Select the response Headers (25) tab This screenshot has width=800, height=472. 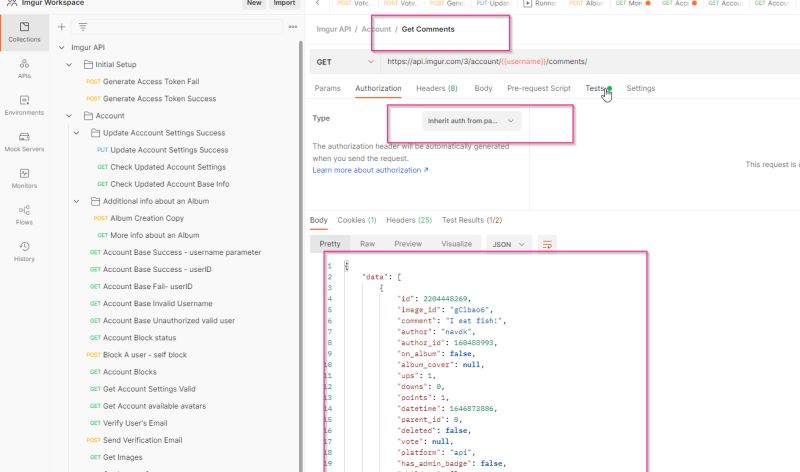[x=409, y=220]
